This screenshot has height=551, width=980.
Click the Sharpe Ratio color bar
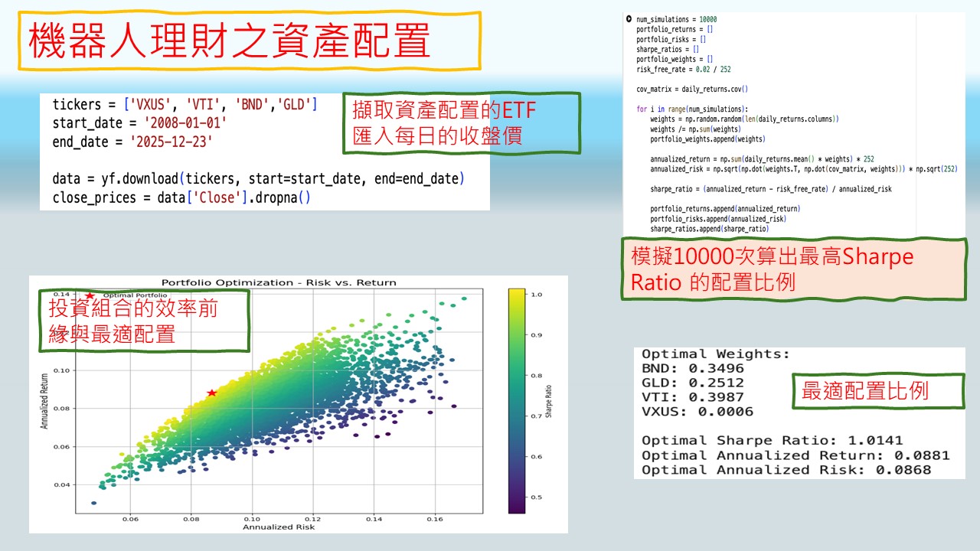(516, 400)
